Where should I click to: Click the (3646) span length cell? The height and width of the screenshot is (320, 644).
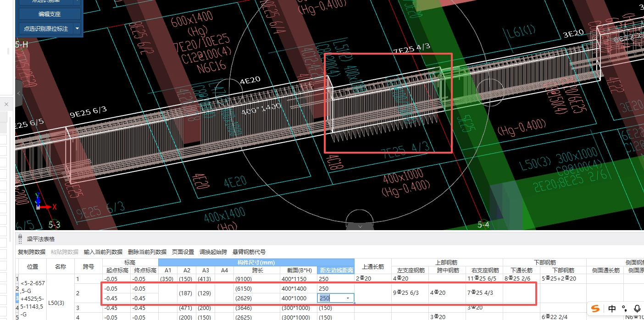coord(257,308)
